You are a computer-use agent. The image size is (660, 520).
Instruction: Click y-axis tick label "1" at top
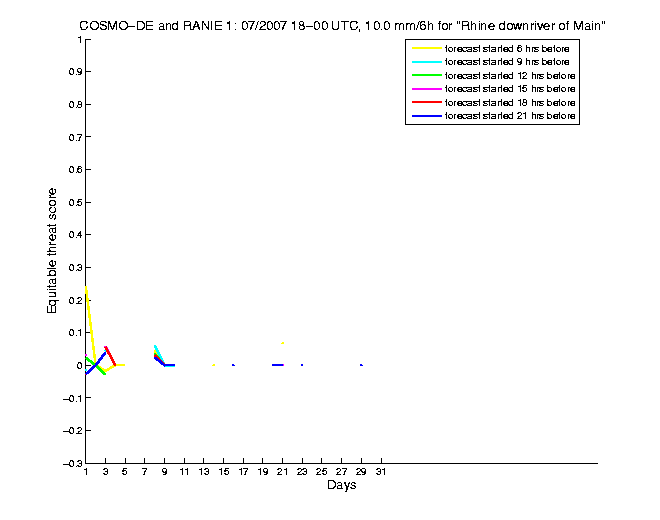80,40
